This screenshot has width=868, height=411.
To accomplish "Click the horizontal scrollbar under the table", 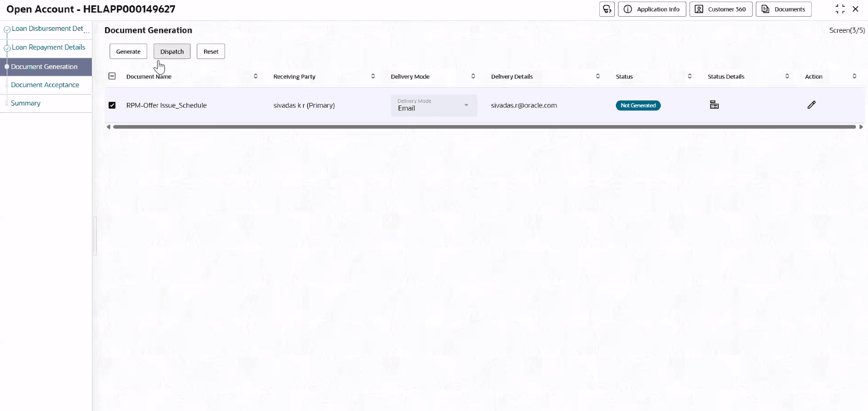I will [484, 127].
